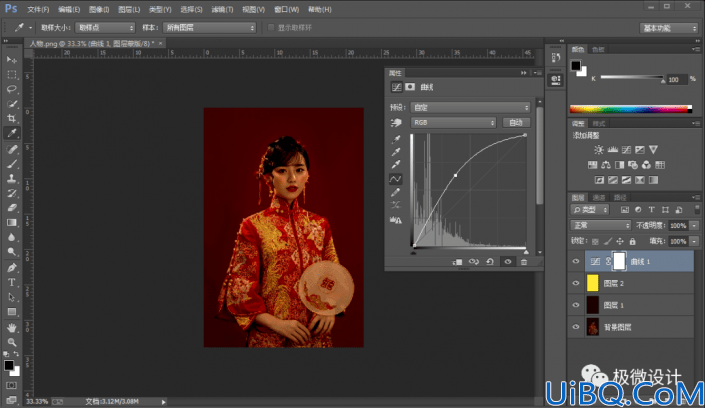Select the Gradient tool

(x=12, y=223)
